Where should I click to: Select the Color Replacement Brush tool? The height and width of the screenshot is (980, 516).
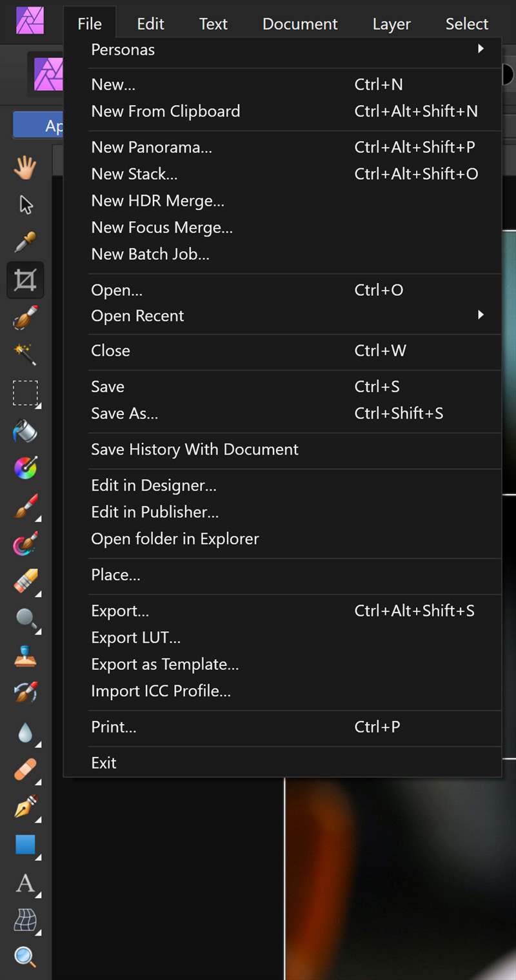(25, 544)
